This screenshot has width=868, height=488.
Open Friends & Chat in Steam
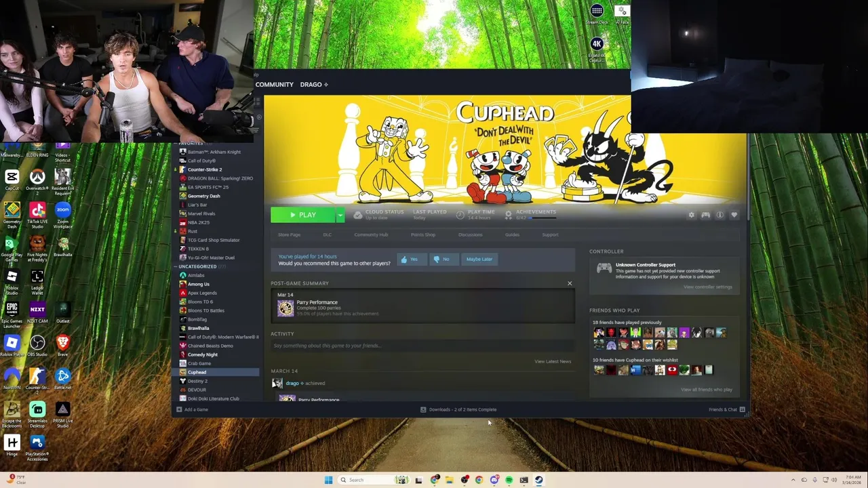[x=726, y=409]
